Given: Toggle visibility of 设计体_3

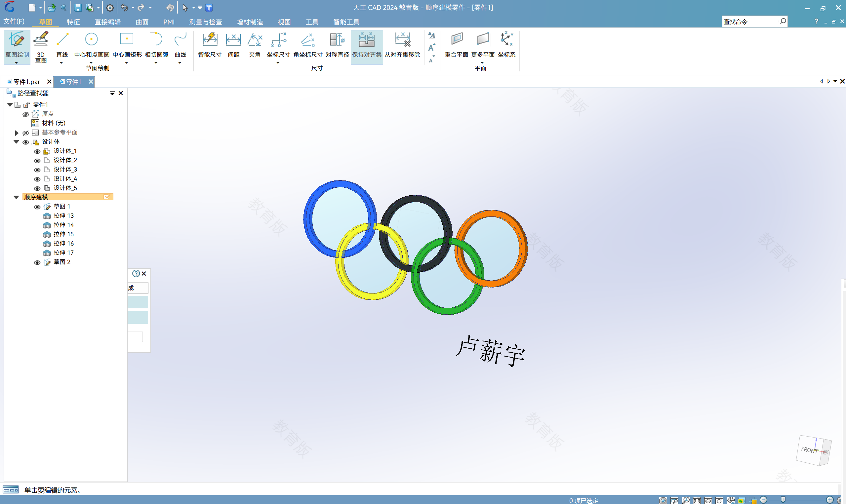Looking at the screenshot, I should coord(37,170).
